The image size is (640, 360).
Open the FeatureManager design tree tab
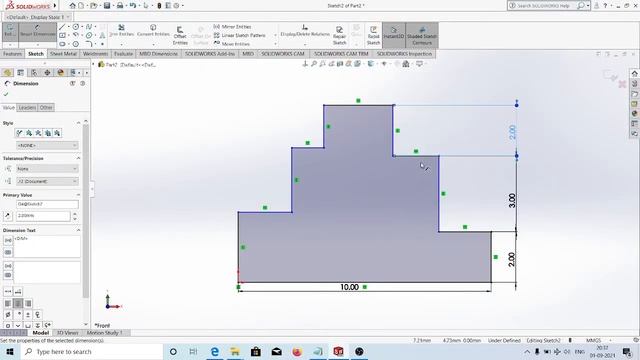point(7,73)
